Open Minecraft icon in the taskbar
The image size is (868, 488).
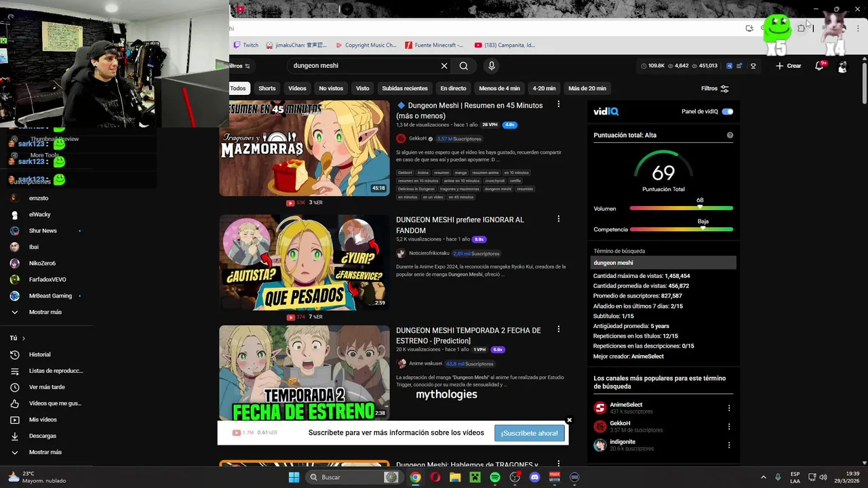(475, 477)
